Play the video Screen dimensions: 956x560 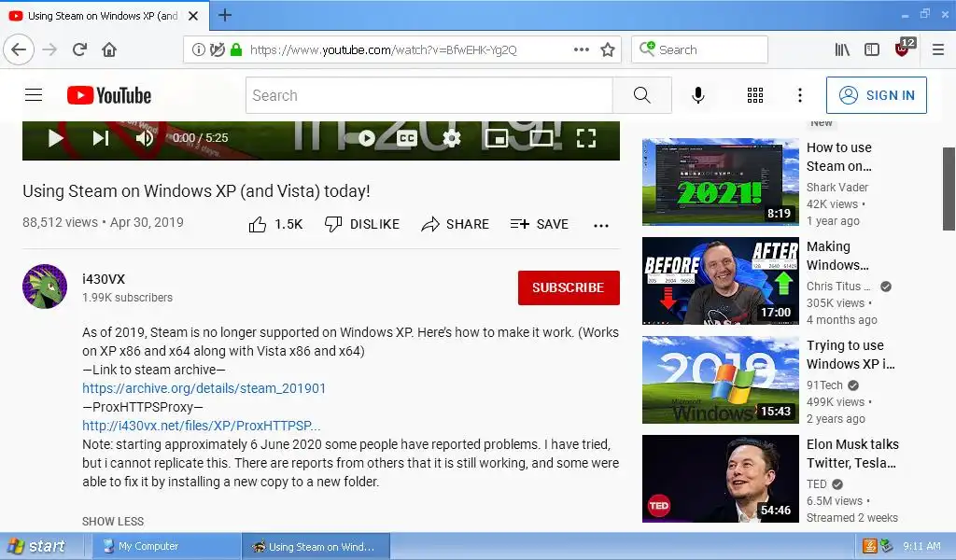click(55, 138)
